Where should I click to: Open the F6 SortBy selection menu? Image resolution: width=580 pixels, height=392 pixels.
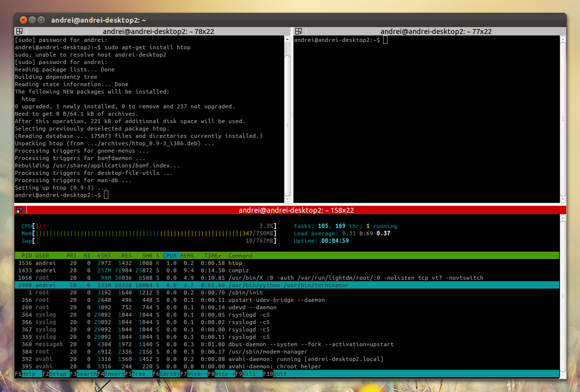166,373
